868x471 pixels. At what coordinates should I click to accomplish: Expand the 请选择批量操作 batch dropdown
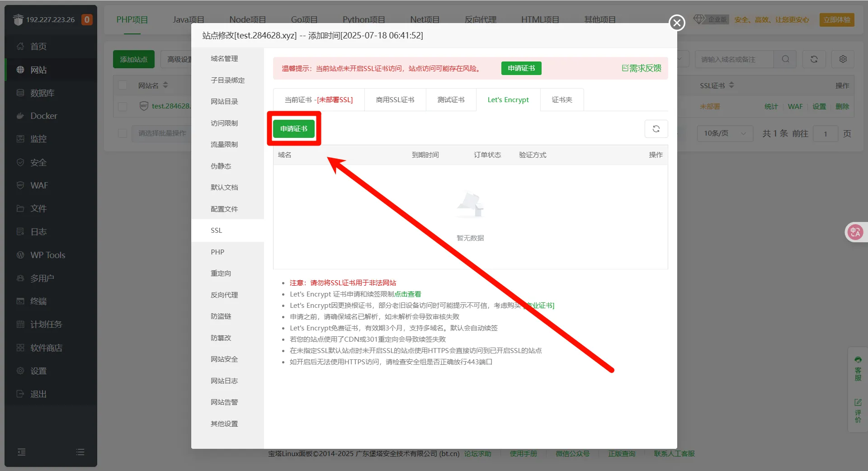coord(162,133)
